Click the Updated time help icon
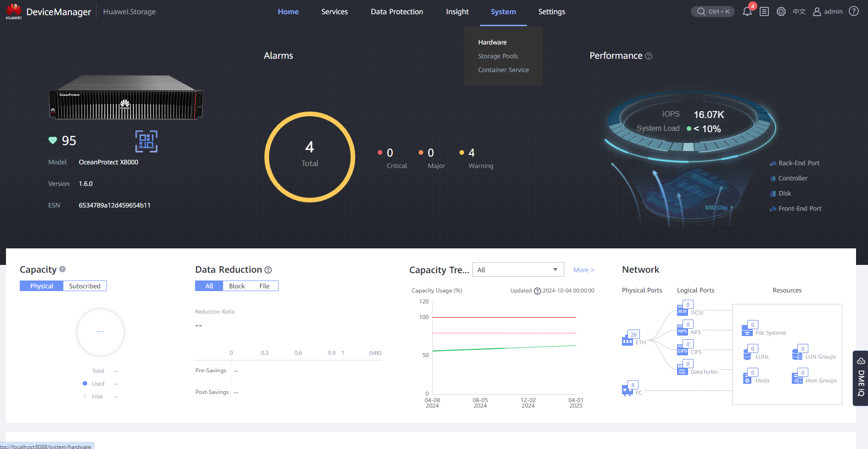 (x=538, y=291)
